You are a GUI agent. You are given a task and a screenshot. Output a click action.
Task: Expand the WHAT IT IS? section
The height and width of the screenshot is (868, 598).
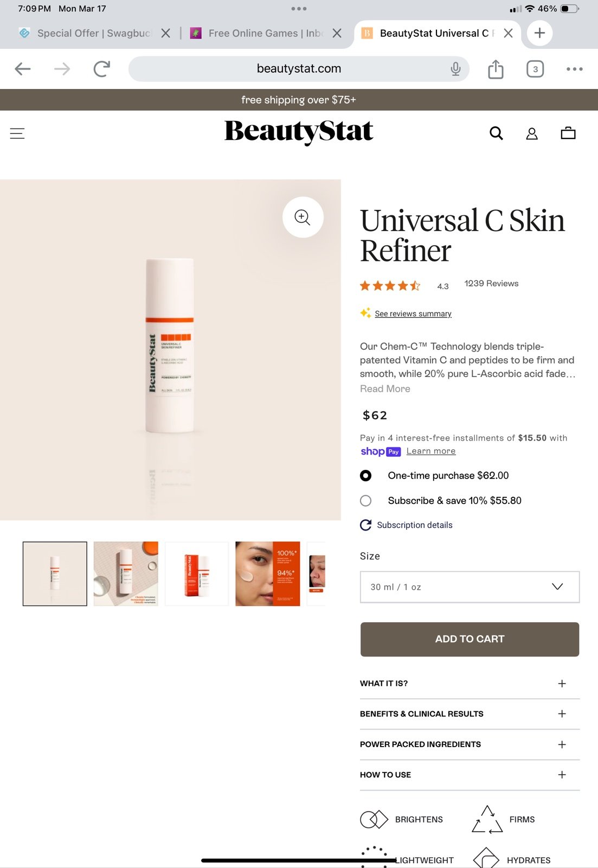[x=470, y=684]
